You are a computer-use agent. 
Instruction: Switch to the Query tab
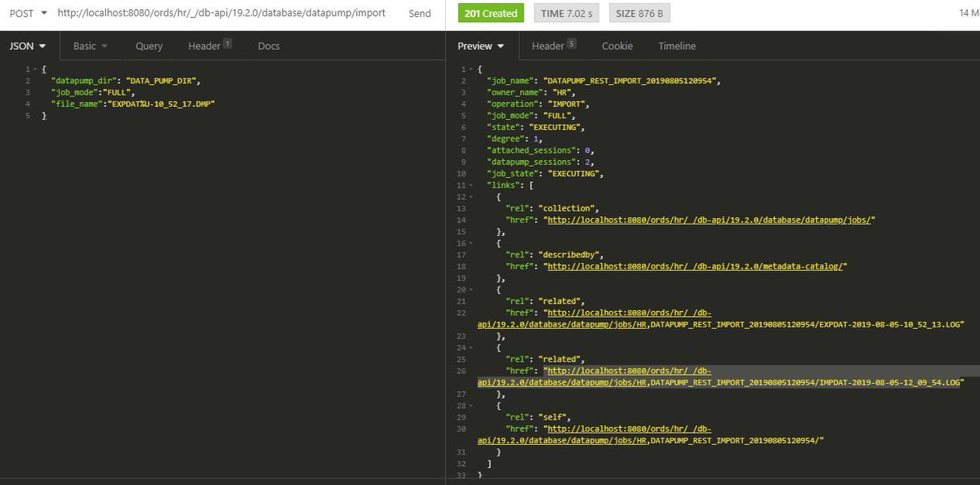tap(149, 47)
